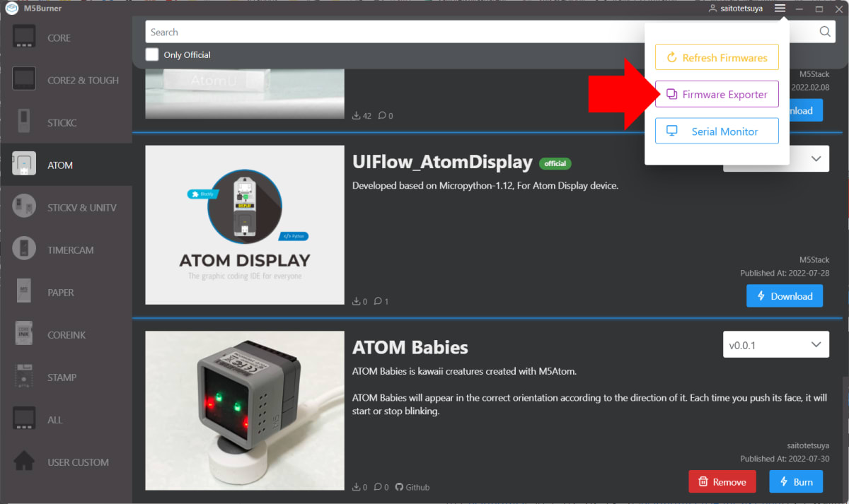Viewport: 849px width, 504px height.
Task: Click the USER CUSTOM home icon
Action: (x=24, y=462)
